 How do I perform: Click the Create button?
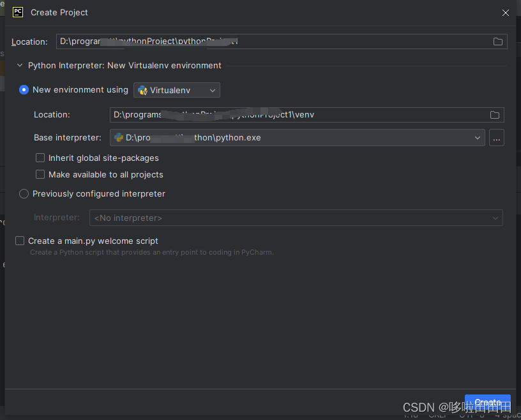tap(487, 403)
